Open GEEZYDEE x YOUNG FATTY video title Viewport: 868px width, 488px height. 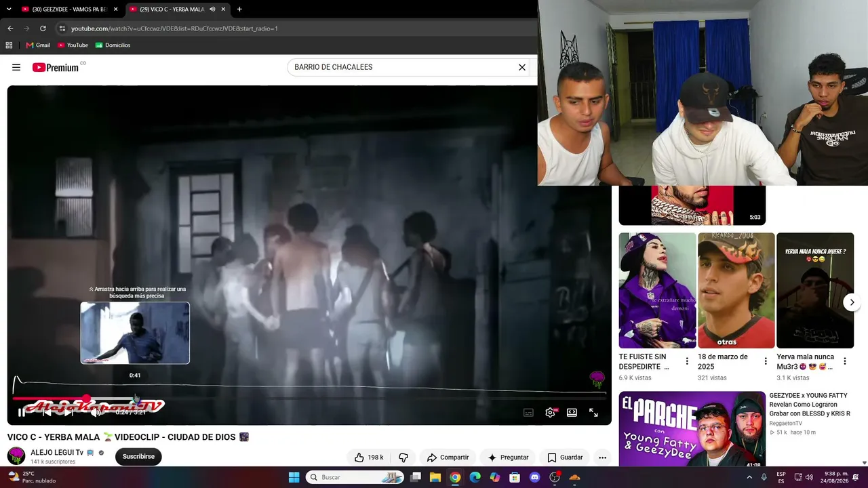[x=809, y=405]
